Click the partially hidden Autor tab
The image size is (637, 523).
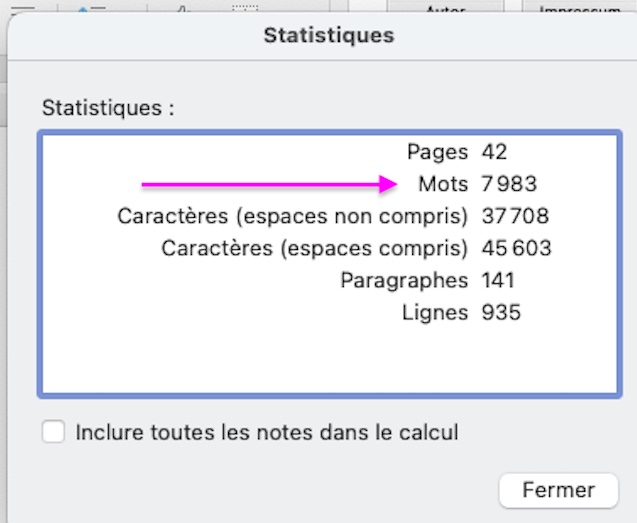pos(446,8)
